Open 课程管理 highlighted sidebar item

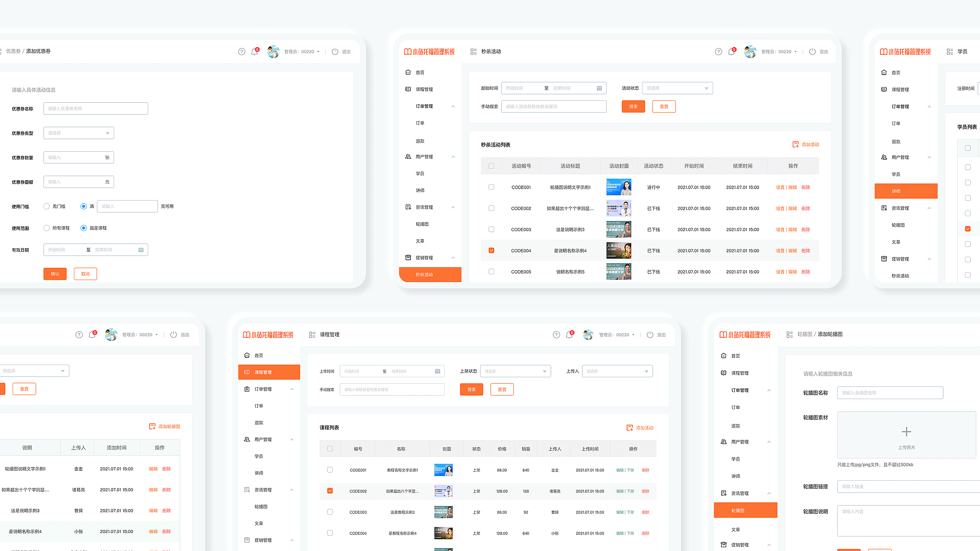pyautogui.click(x=269, y=372)
